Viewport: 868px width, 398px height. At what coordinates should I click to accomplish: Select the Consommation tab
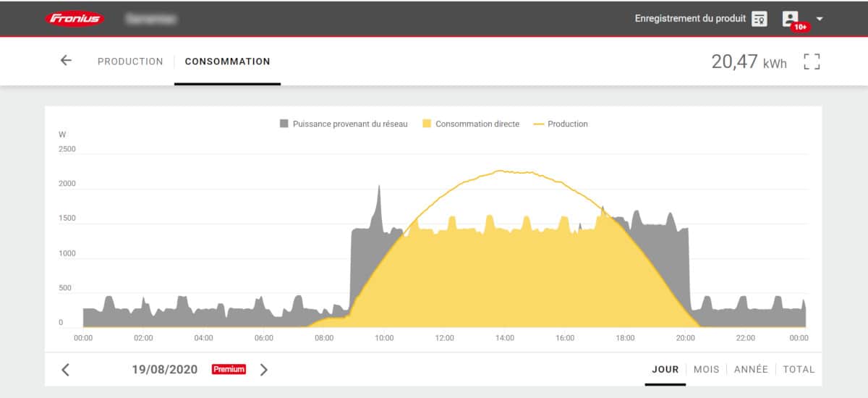tap(227, 62)
